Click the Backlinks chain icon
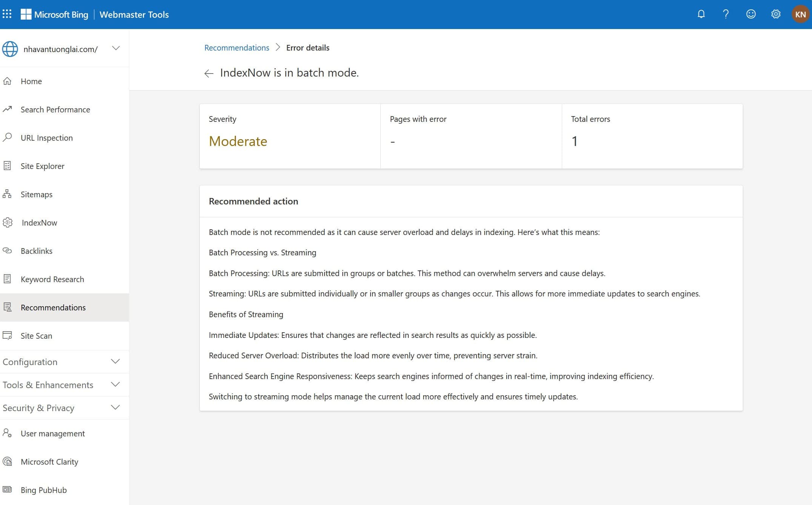The width and height of the screenshot is (812, 505). pyautogui.click(x=7, y=250)
